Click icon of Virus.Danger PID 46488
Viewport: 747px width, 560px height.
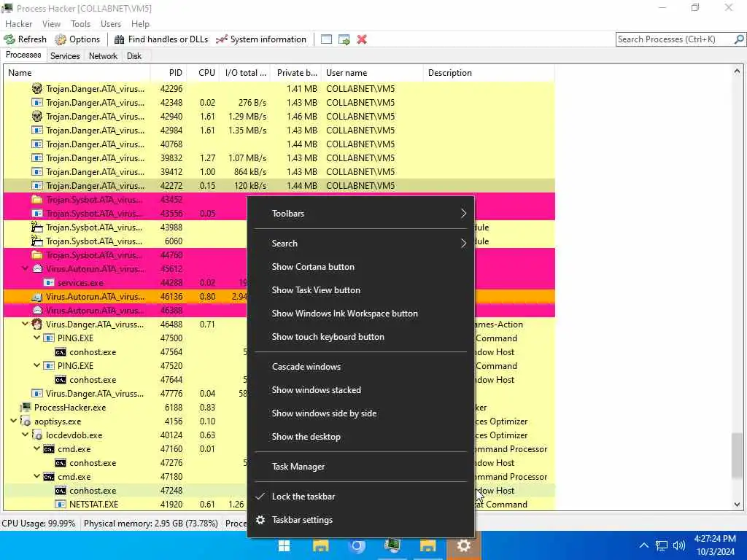point(36,324)
